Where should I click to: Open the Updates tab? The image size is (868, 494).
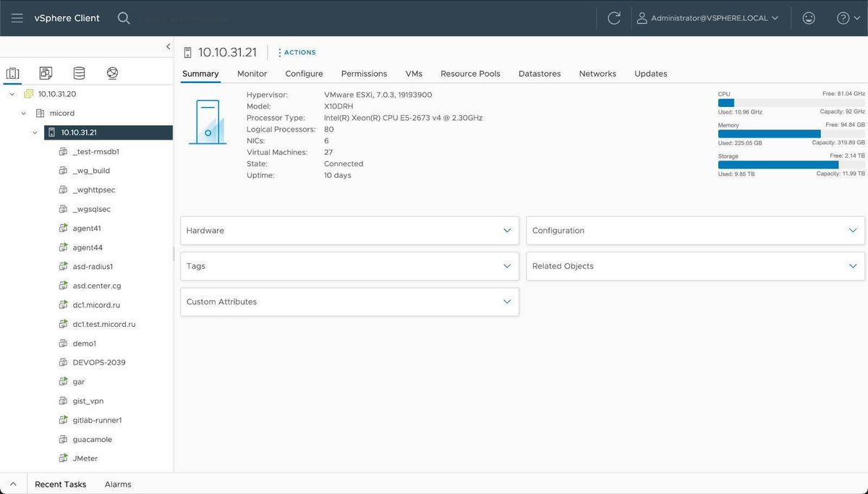point(651,74)
